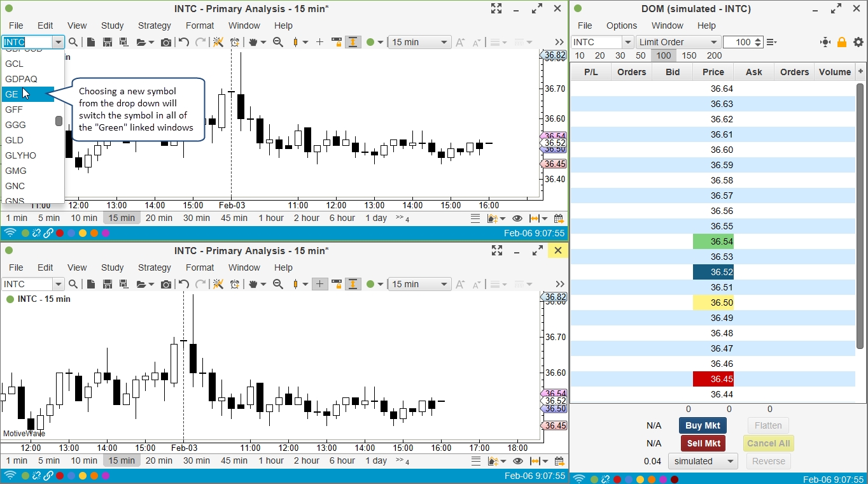Open the simulated account dropdown in DOM
Viewport: 868px width, 484px height.
[x=703, y=461]
